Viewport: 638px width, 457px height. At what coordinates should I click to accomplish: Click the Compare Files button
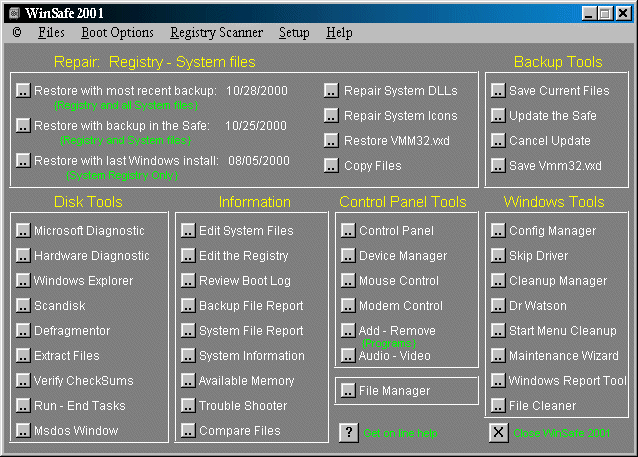pyautogui.click(x=188, y=430)
